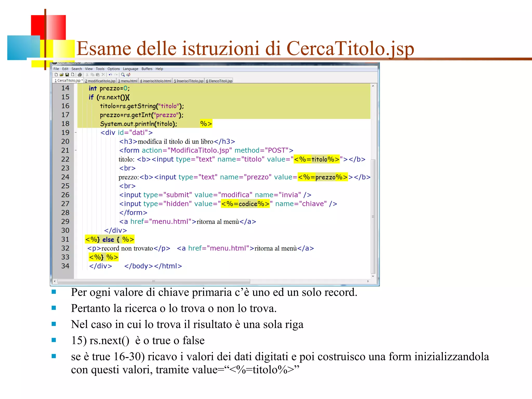This screenshot has height=399, width=532.
Task: Click the Cut scissors icon
Action: pos(87,75)
